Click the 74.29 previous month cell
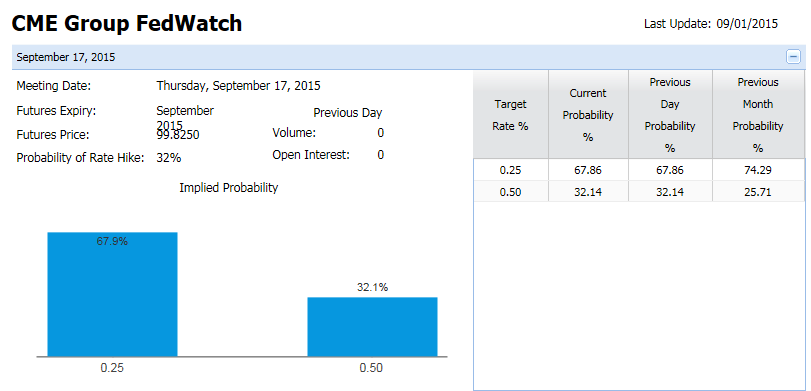Image resolution: width=811 pixels, height=391 pixels. [x=758, y=170]
